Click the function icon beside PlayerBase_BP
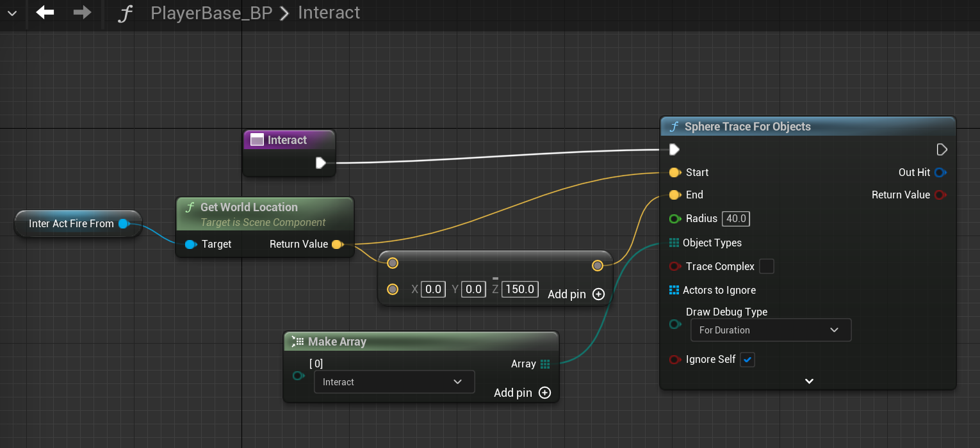This screenshot has width=980, height=448. tap(126, 13)
